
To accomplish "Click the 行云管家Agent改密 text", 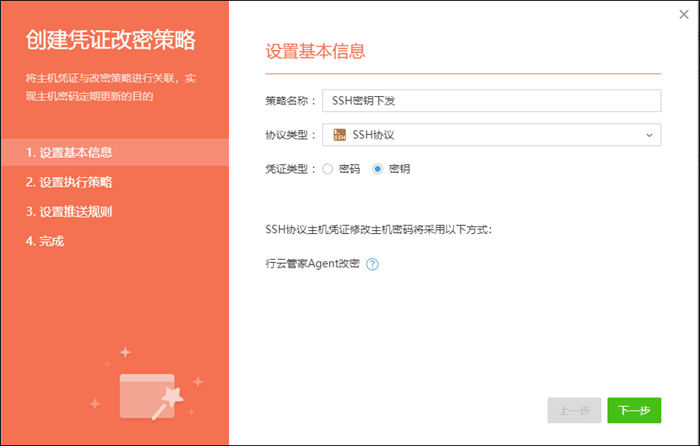I will pyautogui.click(x=313, y=264).
